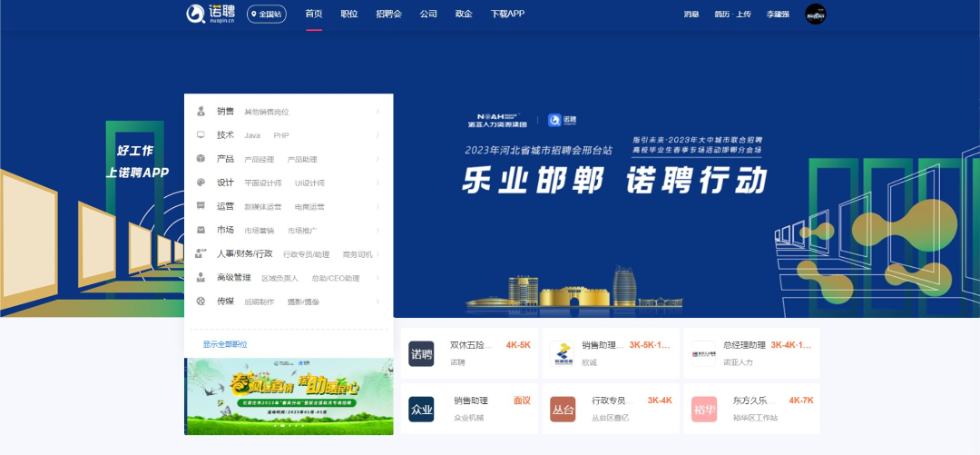This screenshot has width=980, height=455.
Task: Select the 后期制作 subcategory link
Action: (x=259, y=302)
